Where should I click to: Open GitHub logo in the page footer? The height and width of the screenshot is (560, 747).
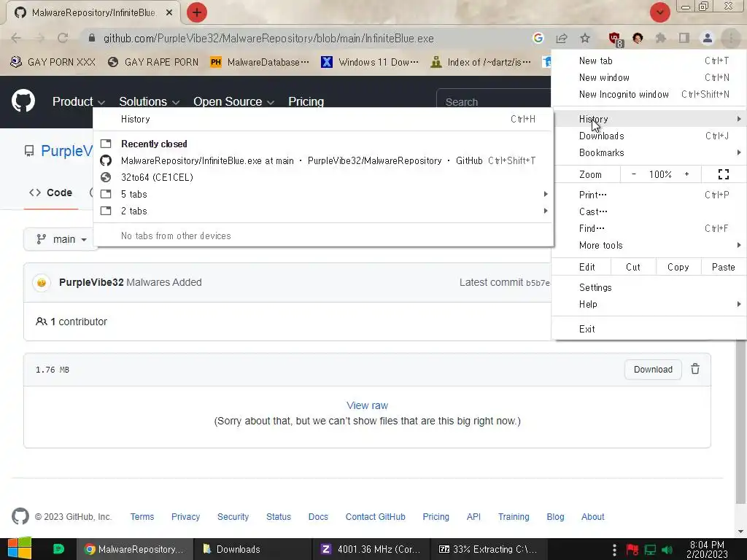20,516
